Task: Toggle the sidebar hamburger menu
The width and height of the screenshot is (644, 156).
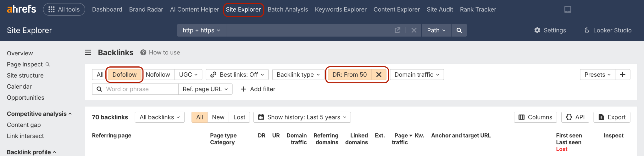Action: [88, 52]
